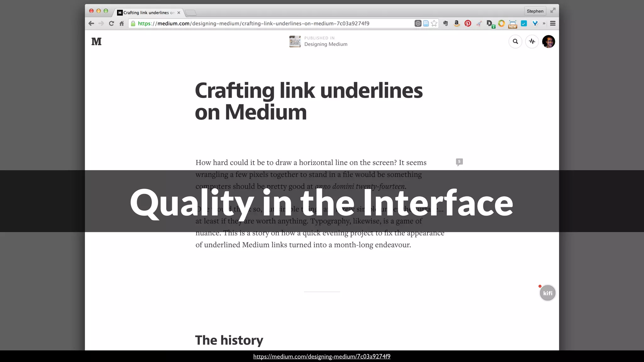Open a new browser tab
Viewport: 644px width, 362px height.
pyautogui.click(x=191, y=13)
